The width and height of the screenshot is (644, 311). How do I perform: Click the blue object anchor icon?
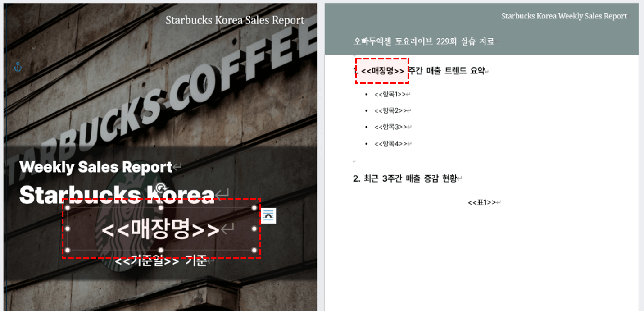click(x=18, y=67)
